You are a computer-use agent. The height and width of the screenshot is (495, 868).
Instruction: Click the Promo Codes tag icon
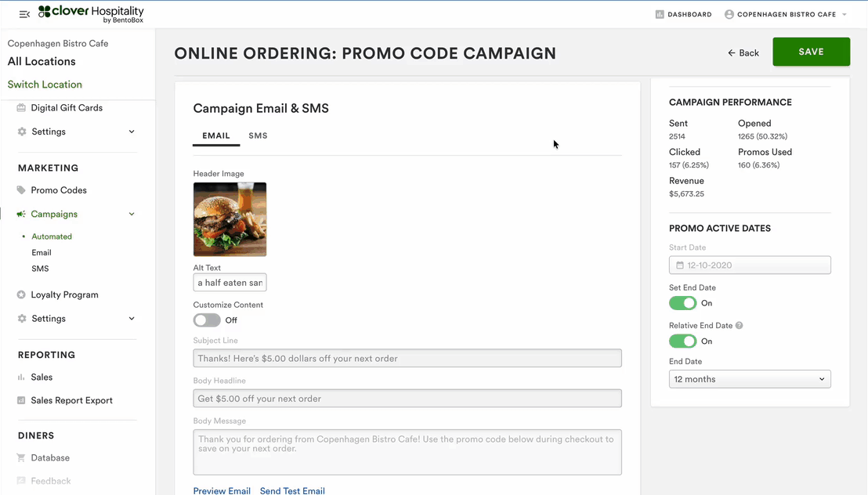tap(21, 190)
